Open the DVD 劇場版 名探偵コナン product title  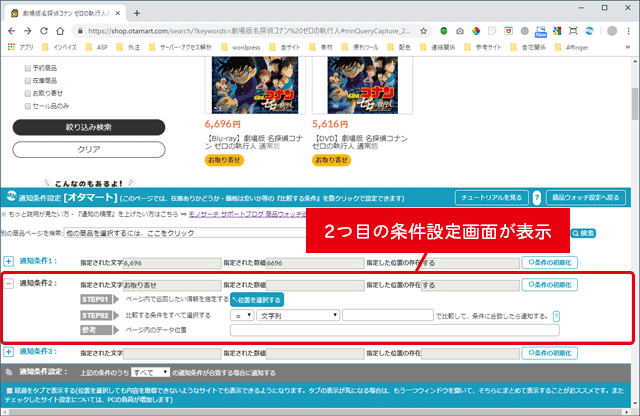coord(360,142)
